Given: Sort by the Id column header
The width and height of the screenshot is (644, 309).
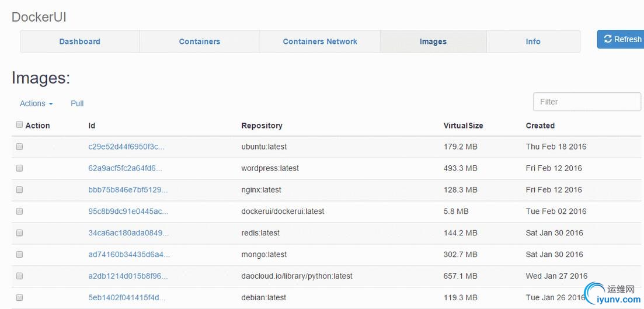Looking at the screenshot, I should [x=92, y=126].
